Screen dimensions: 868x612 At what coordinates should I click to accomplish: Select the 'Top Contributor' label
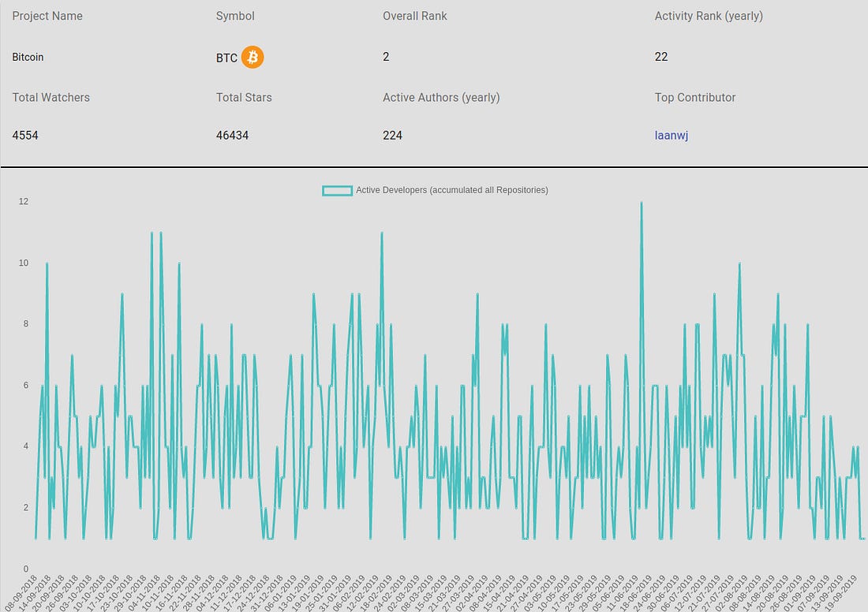pos(694,97)
